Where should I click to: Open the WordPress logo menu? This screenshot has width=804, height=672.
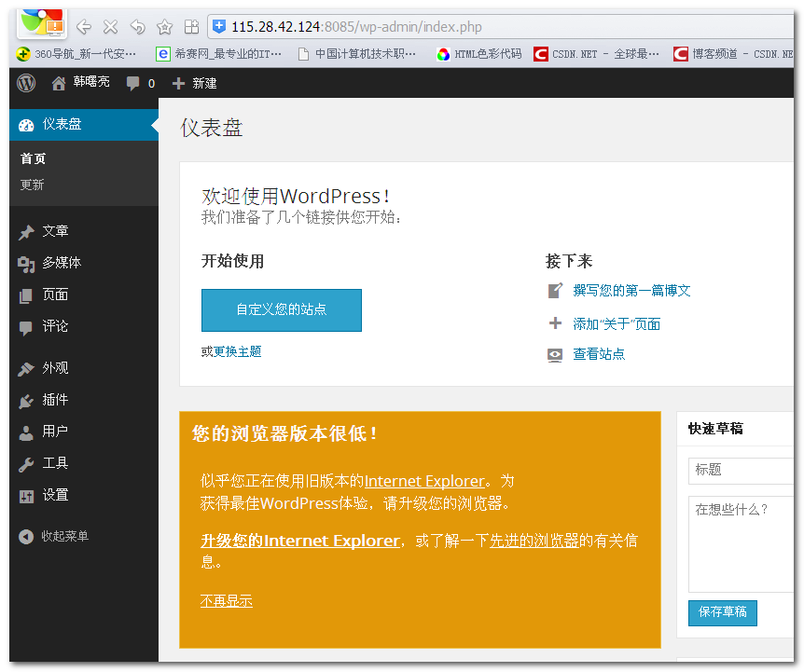click(x=26, y=82)
